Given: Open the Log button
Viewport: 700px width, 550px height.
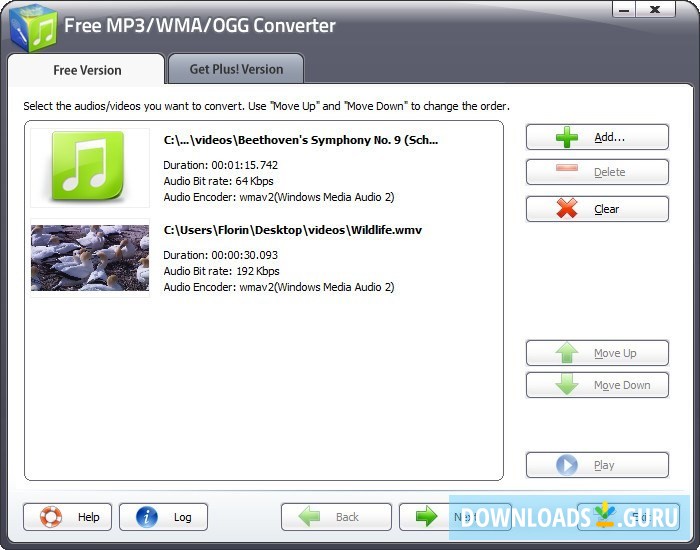Looking at the screenshot, I should pos(163,517).
